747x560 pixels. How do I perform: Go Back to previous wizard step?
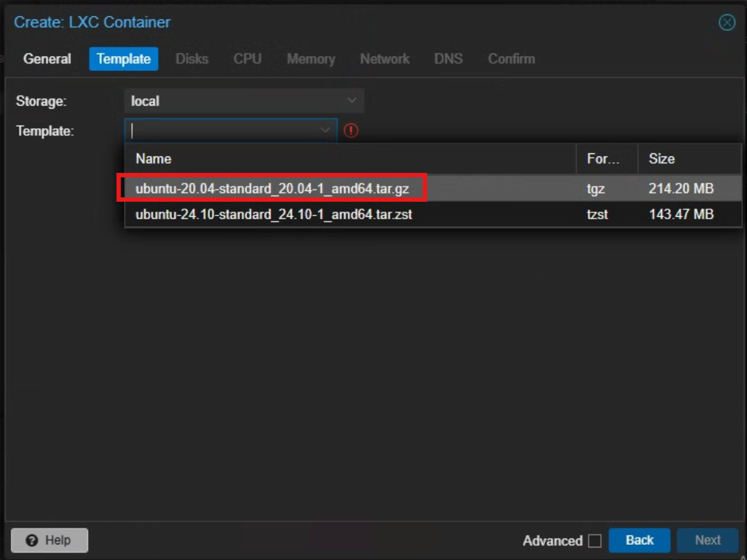(x=639, y=541)
